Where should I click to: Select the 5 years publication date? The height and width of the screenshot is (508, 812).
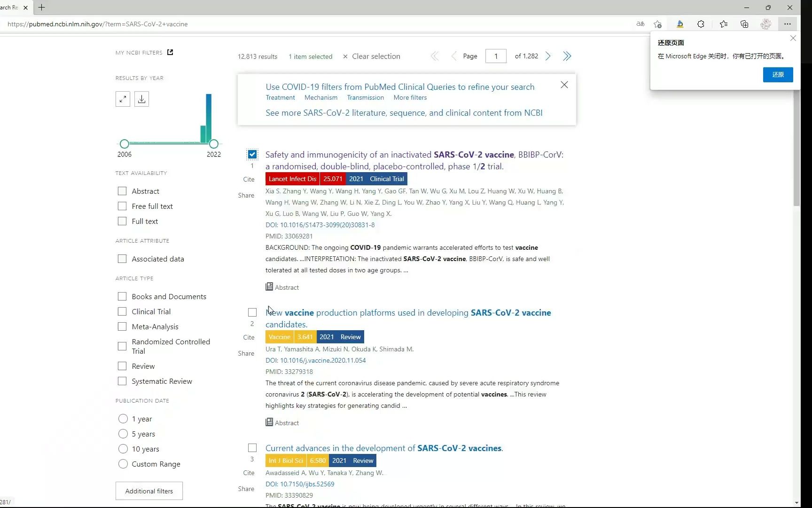[x=123, y=434]
